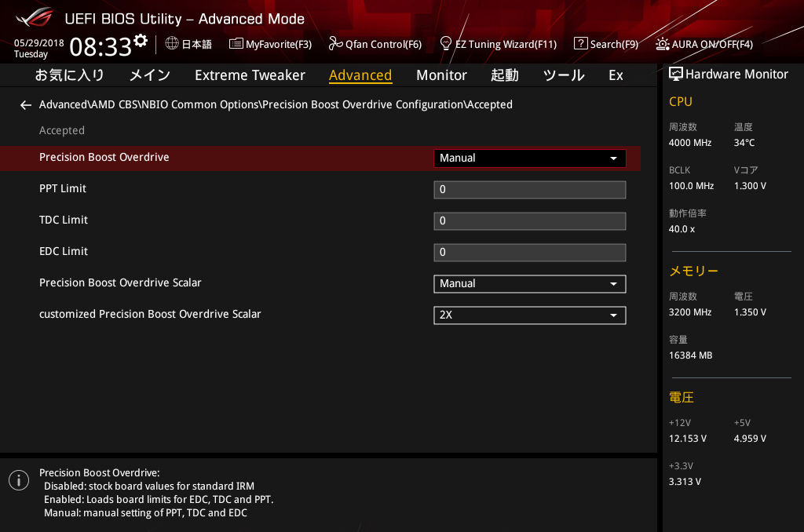This screenshot has height=532, width=804.
Task: Click the 40.0 x ratio value
Action: point(682,229)
